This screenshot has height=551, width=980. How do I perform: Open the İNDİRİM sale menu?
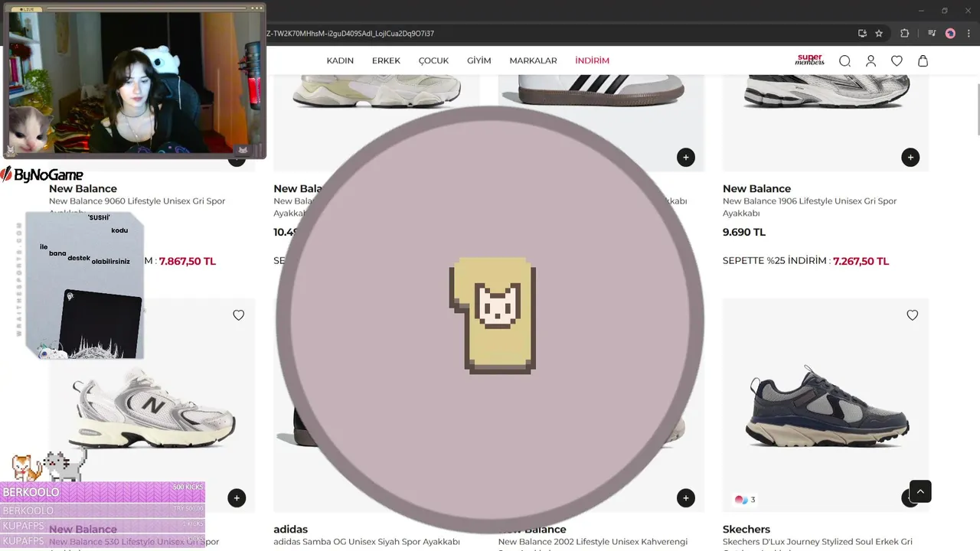click(593, 60)
